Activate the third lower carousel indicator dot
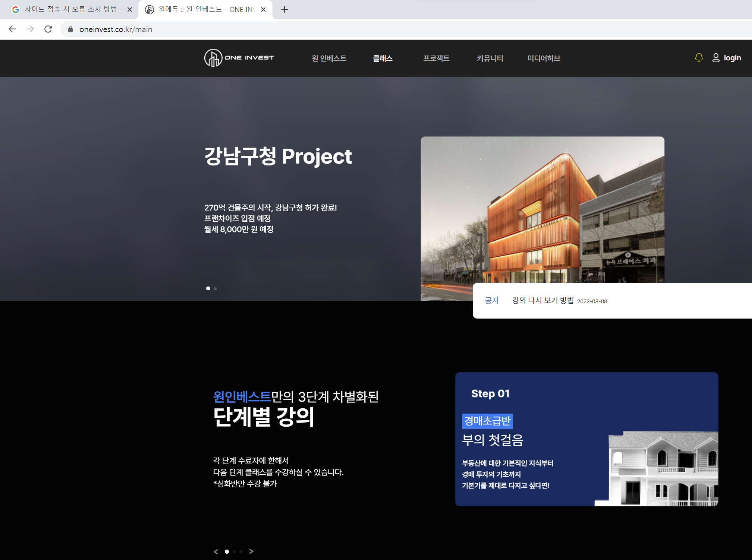The width and height of the screenshot is (752, 560). coord(240,551)
